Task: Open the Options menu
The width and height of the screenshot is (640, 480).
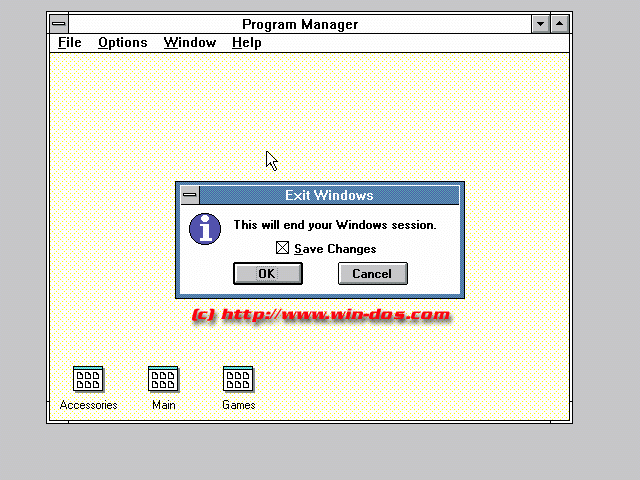Action: (122, 42)
